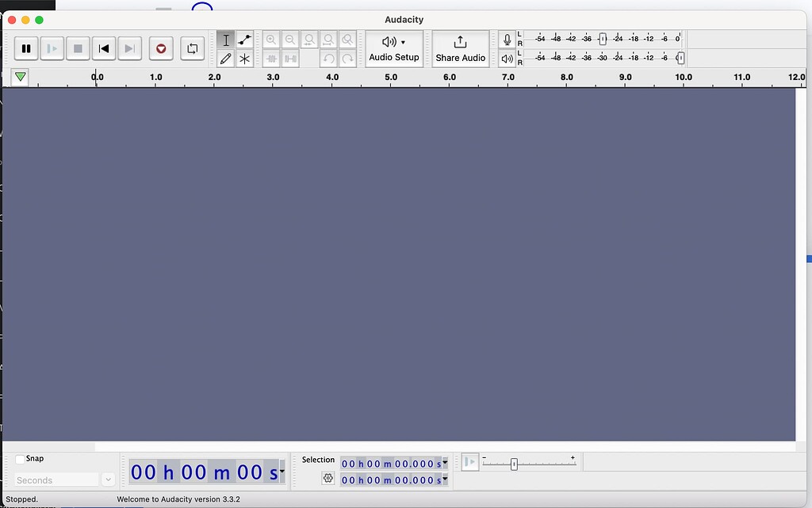Screen dimensions: 812x508
Task: Open the Seconds snap format dropdown
Action: 108,479
